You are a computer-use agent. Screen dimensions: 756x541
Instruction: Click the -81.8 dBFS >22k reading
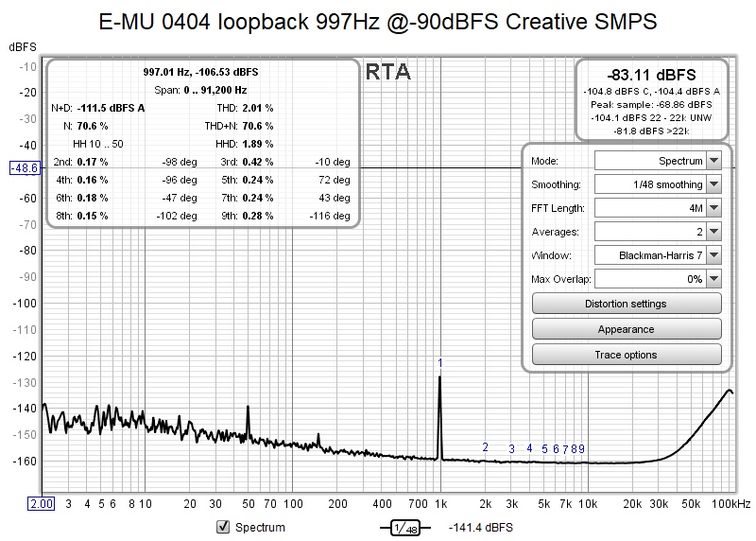[x=651, y=131]
